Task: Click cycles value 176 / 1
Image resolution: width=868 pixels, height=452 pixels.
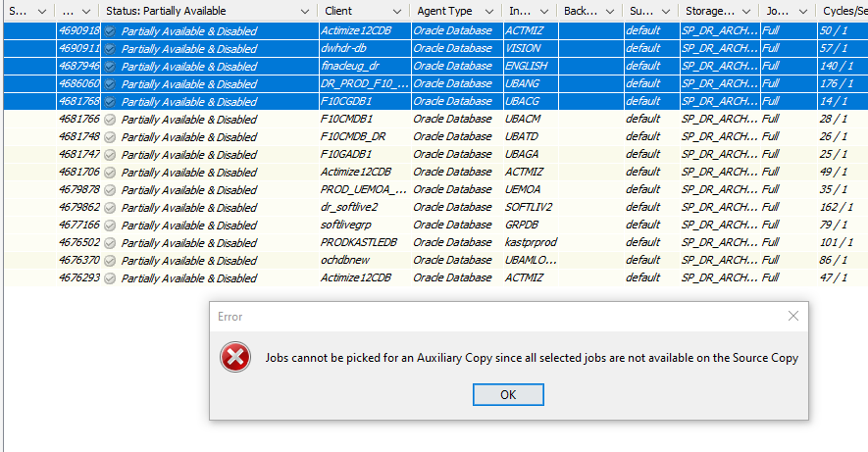Action: (837, 83)
